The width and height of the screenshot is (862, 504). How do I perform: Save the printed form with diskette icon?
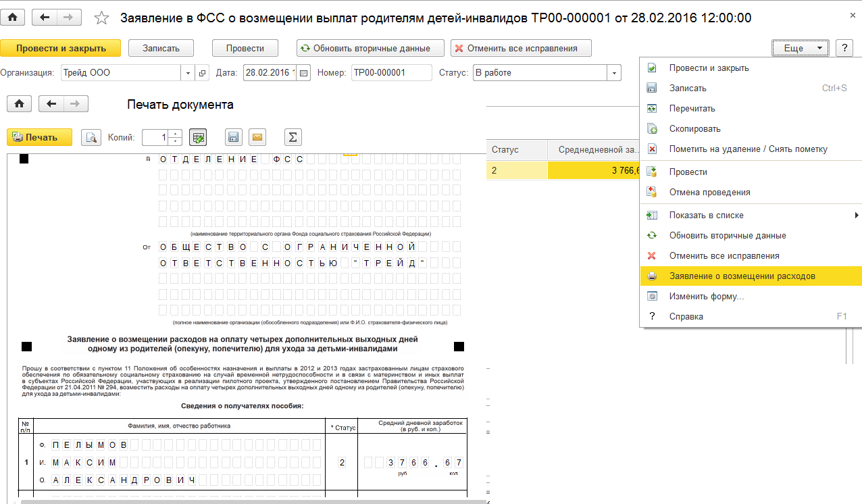[234, 137]
